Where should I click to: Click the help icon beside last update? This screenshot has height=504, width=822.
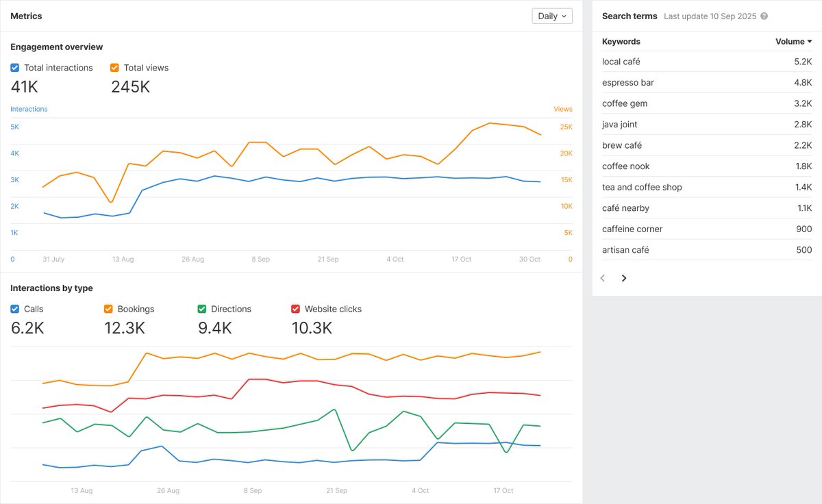coord(764,16)
